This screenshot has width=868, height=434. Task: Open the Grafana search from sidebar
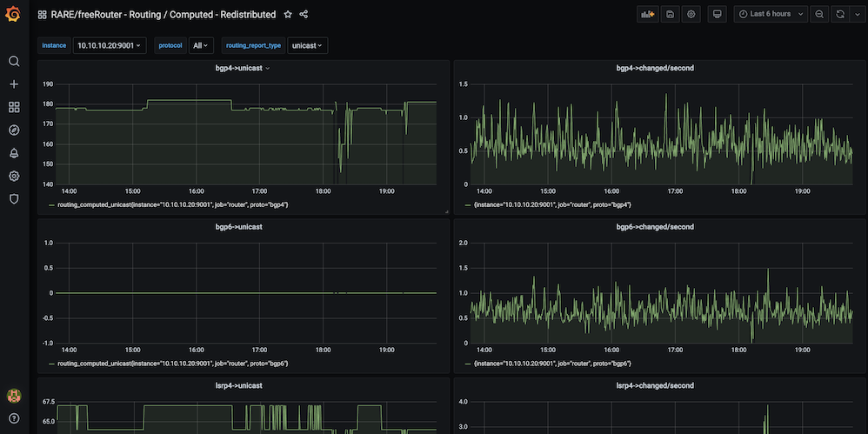[x=14, y=62]
